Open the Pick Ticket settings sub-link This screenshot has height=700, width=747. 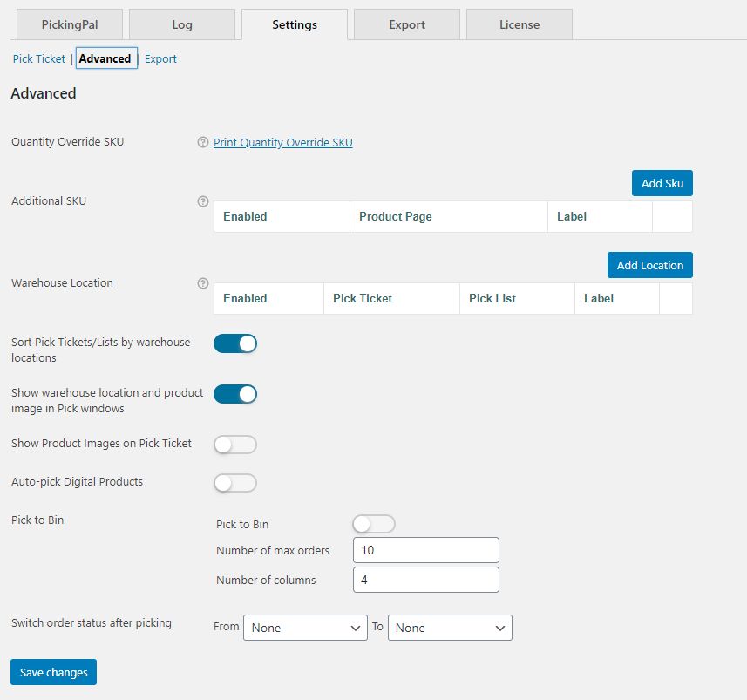click(39, 59)
